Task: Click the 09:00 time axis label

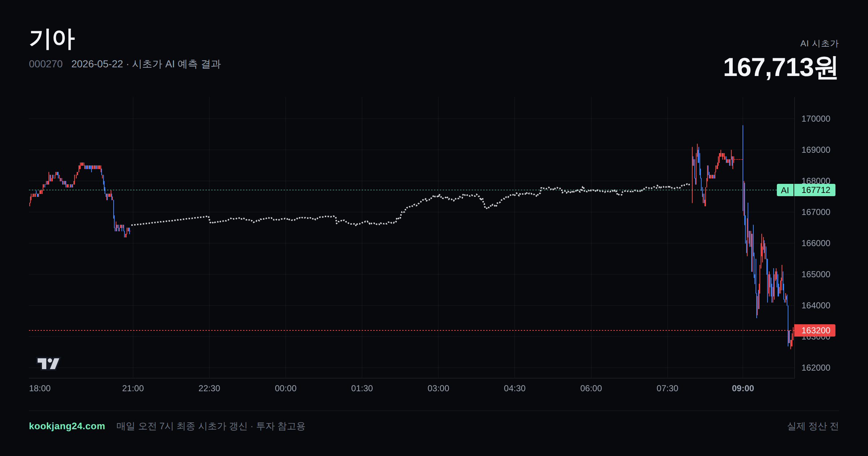Action: tap(743, 388)
